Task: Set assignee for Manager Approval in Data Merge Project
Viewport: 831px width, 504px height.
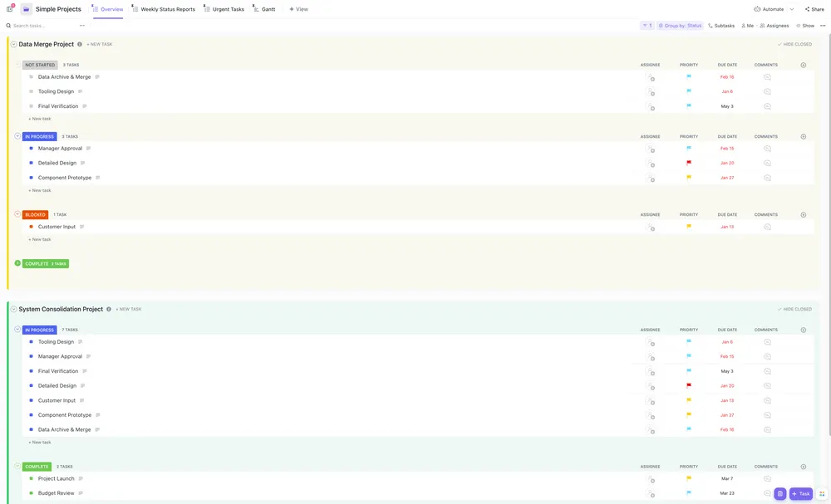Action: (650, 149)
